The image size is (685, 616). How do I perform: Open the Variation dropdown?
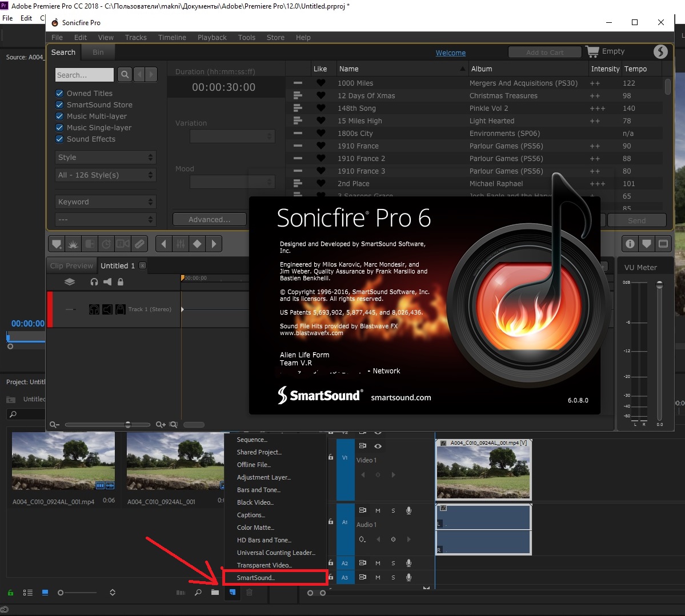pos(232,136)
